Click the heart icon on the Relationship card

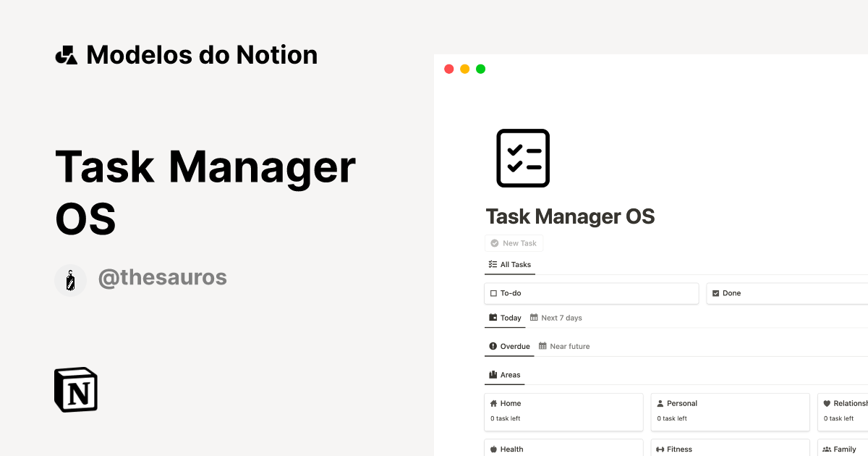point(828,403)
